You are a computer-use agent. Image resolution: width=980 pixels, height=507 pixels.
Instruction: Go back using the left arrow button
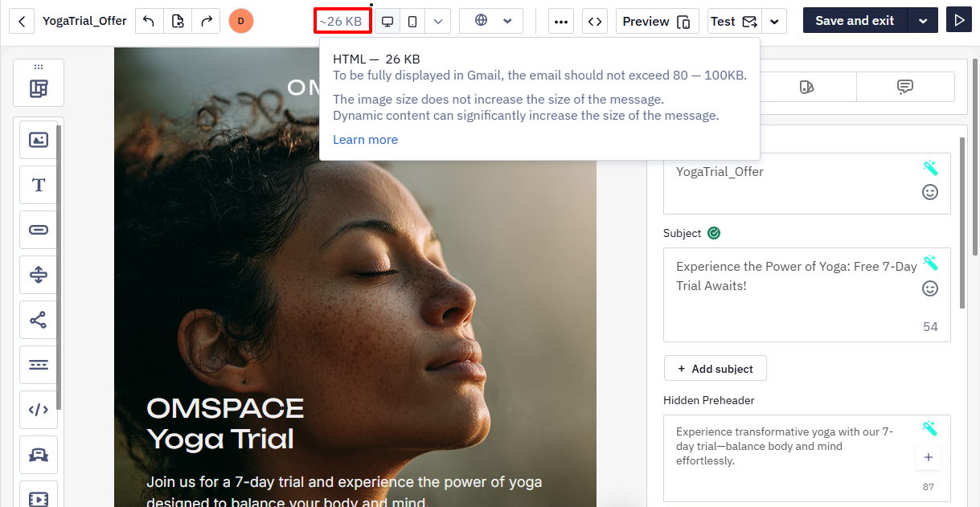click(x=22, y=21)
